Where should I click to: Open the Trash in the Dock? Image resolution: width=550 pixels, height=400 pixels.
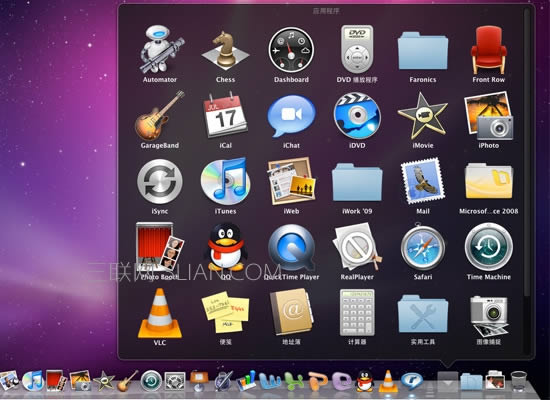pyautogui.click(x=518, y=381)
